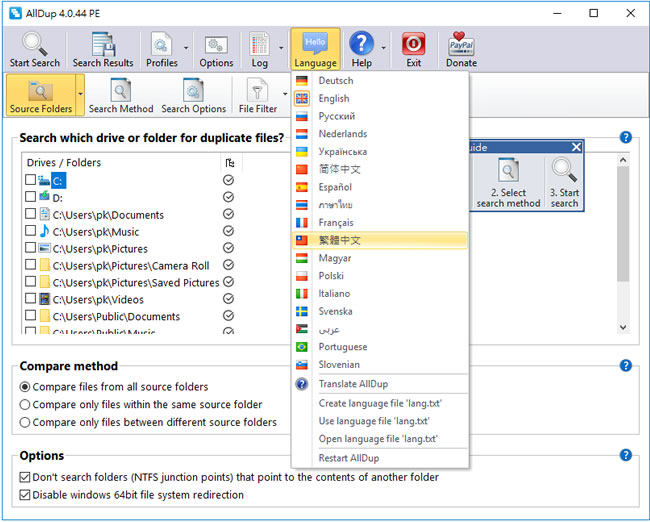The width and height of the screenshot is (650, 522).
Task: Click guide step 2 Select search method
Action: pyautogui.click(x=508, y=183)
